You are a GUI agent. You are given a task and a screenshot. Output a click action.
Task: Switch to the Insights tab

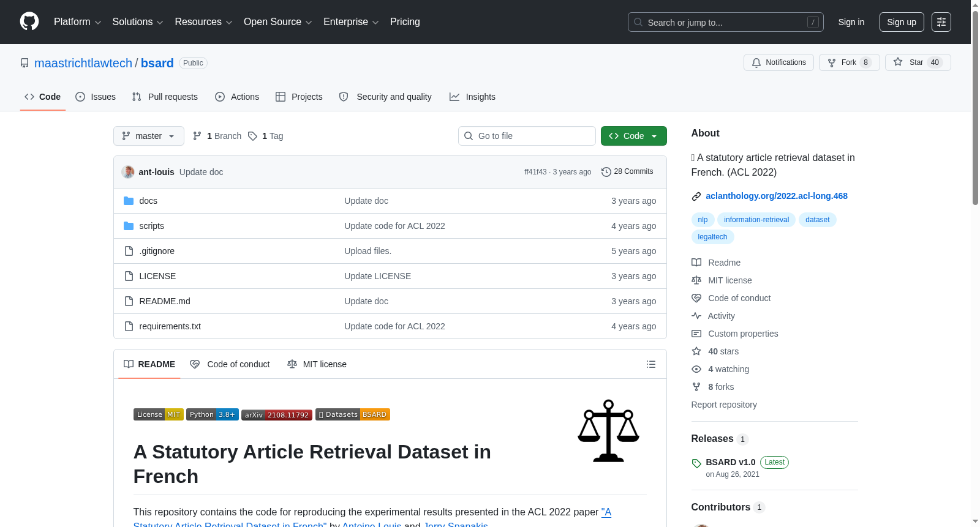point(472,97)
